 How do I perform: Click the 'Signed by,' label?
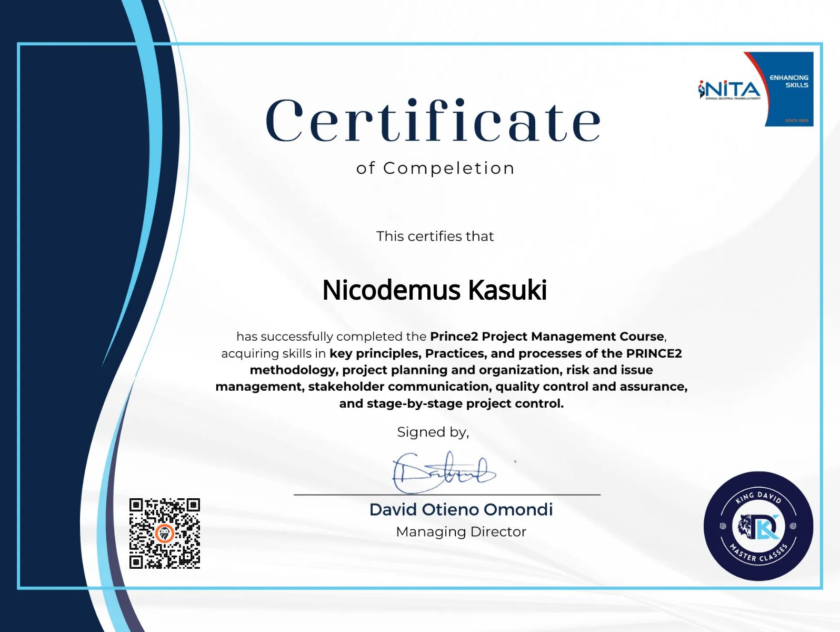[x=433, y=432]
